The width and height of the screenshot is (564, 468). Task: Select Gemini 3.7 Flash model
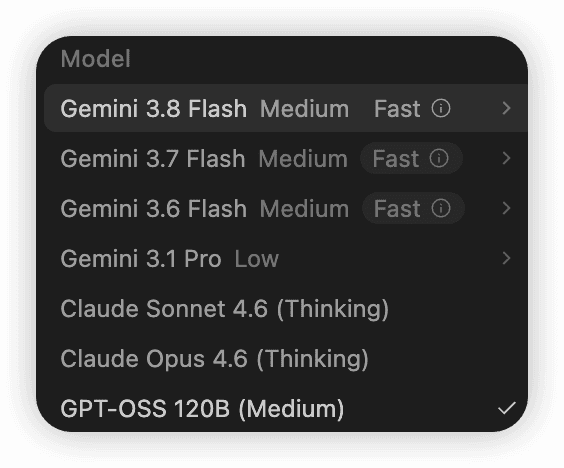click(286, 158)
